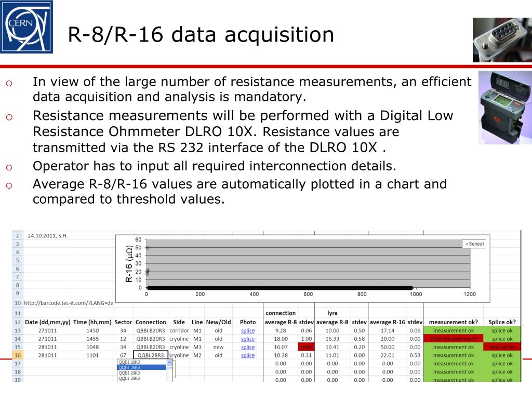532x399 pixels.
Task: Select average R-8 cell 9.28
Action: pos(281,330)
